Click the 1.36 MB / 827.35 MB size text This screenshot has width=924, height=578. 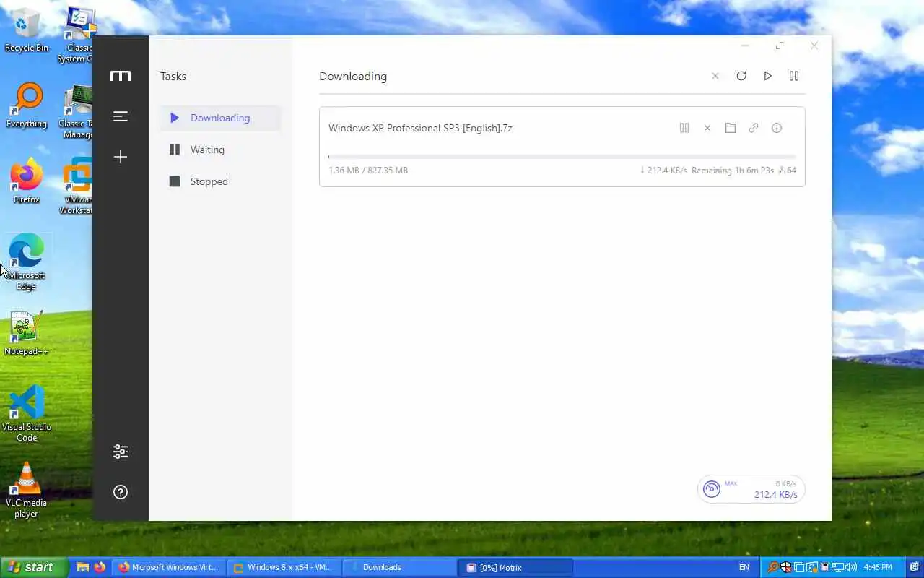click(368, 171)
